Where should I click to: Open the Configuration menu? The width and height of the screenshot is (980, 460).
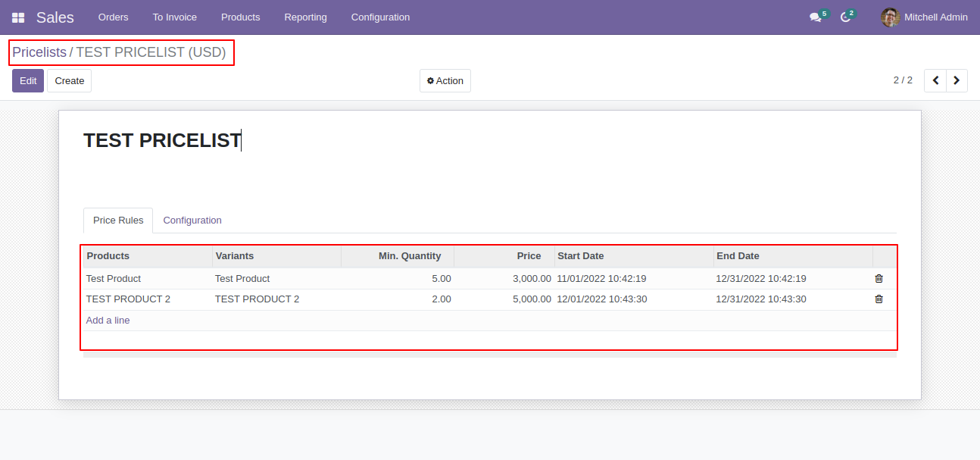[380, 17]
